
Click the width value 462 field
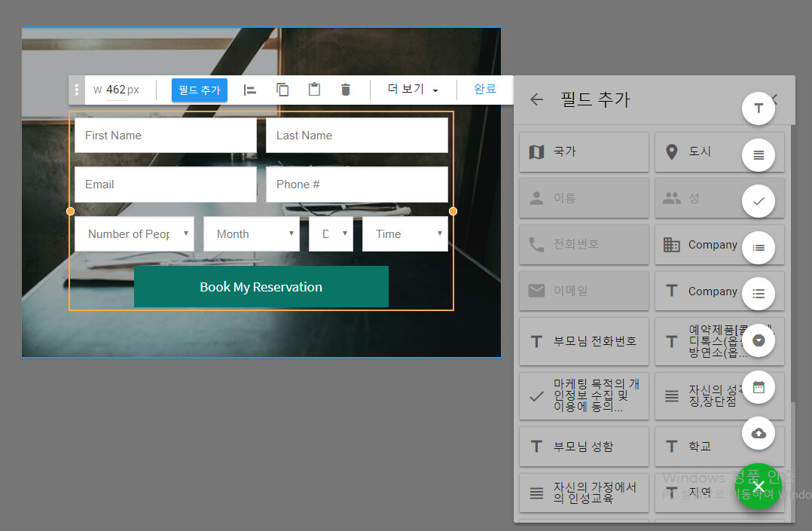[x=116, y=90]
